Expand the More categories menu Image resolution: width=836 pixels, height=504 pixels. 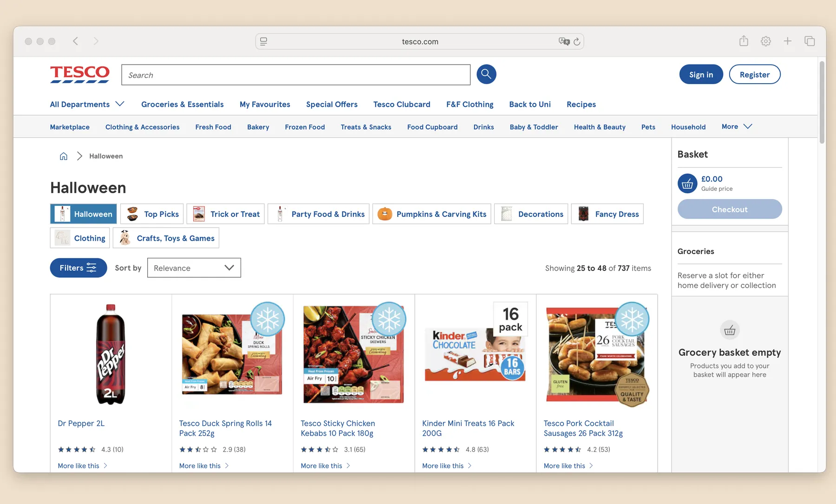click(737, 126)
